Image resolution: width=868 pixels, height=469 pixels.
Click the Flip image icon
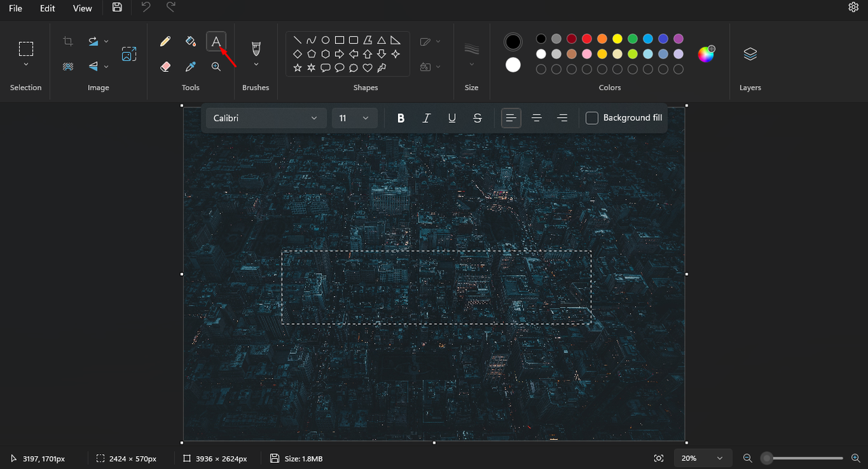tap(93, 66)
